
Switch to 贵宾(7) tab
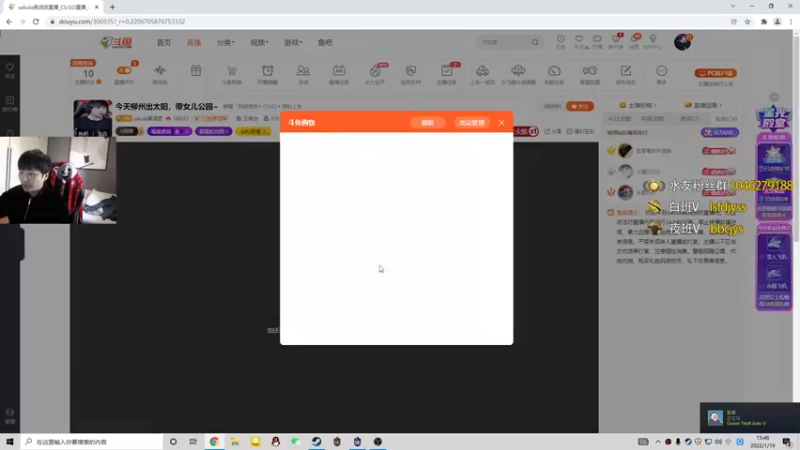click(690, 118)
